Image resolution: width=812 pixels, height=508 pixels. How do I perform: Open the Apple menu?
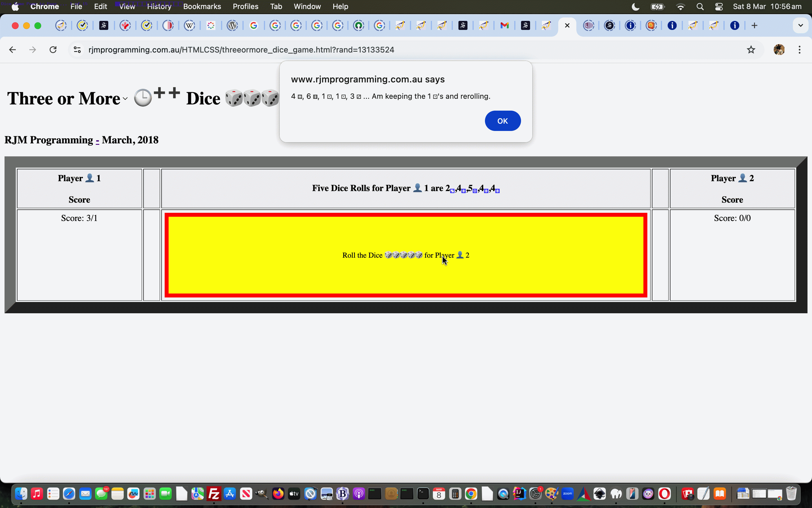click(x=15, y=6)
